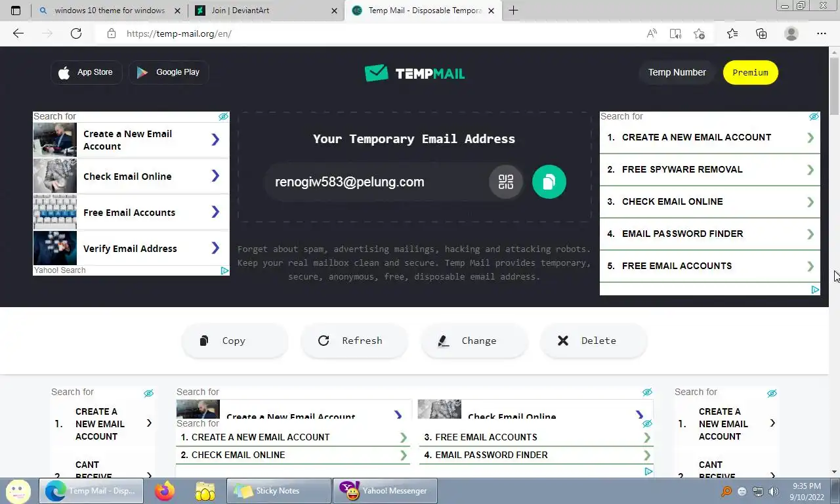Open the Google Play badge
The height and width of the screenshot is (504, 840).
(169, 72)
